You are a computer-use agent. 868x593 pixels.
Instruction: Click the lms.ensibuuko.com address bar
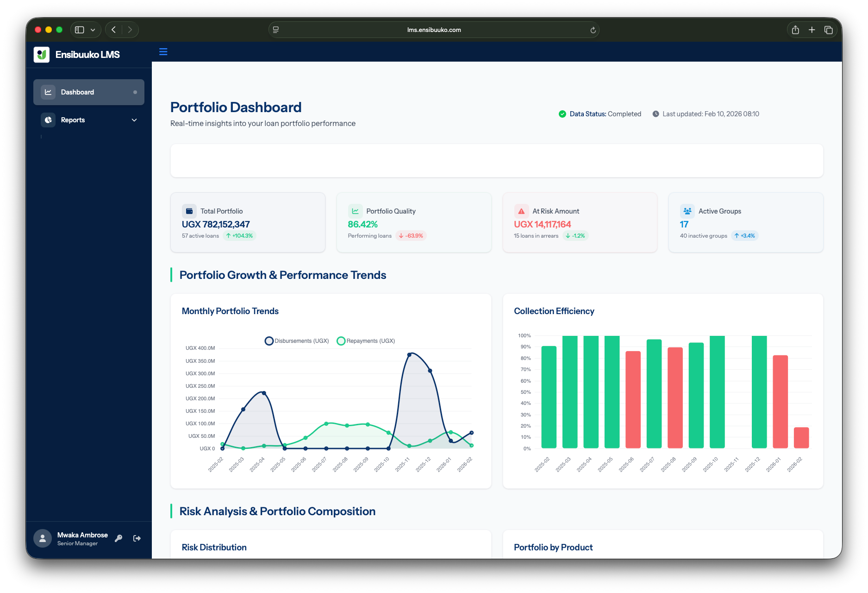click(x=434, y=29)
